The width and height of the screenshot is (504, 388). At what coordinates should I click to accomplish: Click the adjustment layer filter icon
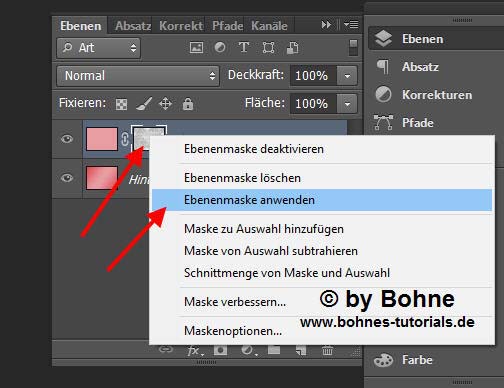click(x=220, y=48)
